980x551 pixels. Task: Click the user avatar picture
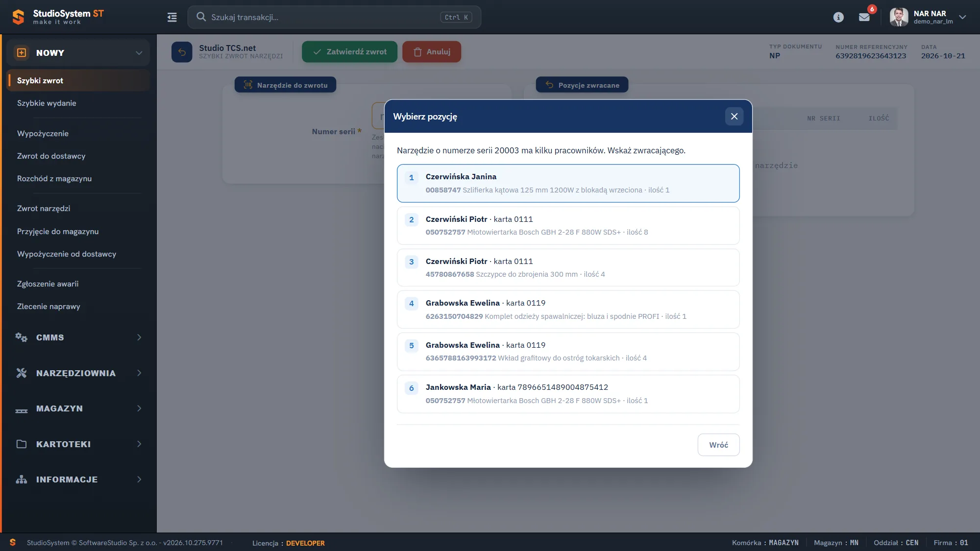pos(899,17)
